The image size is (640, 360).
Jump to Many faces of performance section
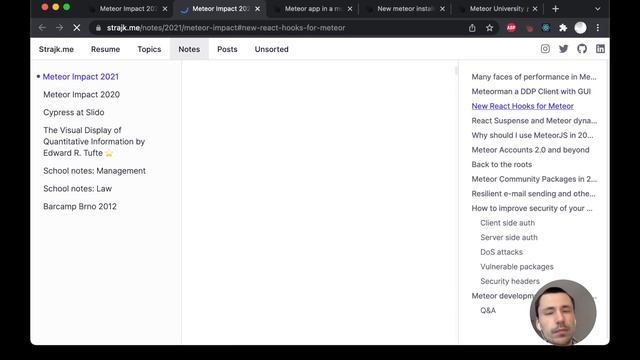click(534, 77)
